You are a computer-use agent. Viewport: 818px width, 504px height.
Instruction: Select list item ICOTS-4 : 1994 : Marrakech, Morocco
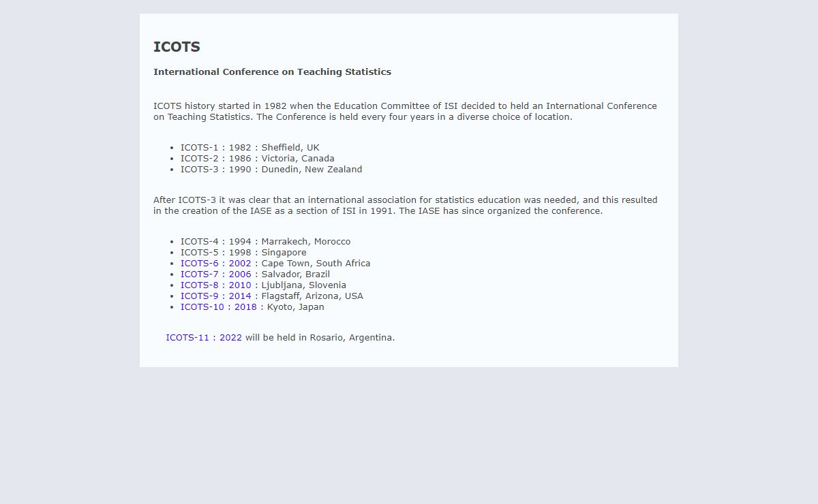(x=266, y=241)
